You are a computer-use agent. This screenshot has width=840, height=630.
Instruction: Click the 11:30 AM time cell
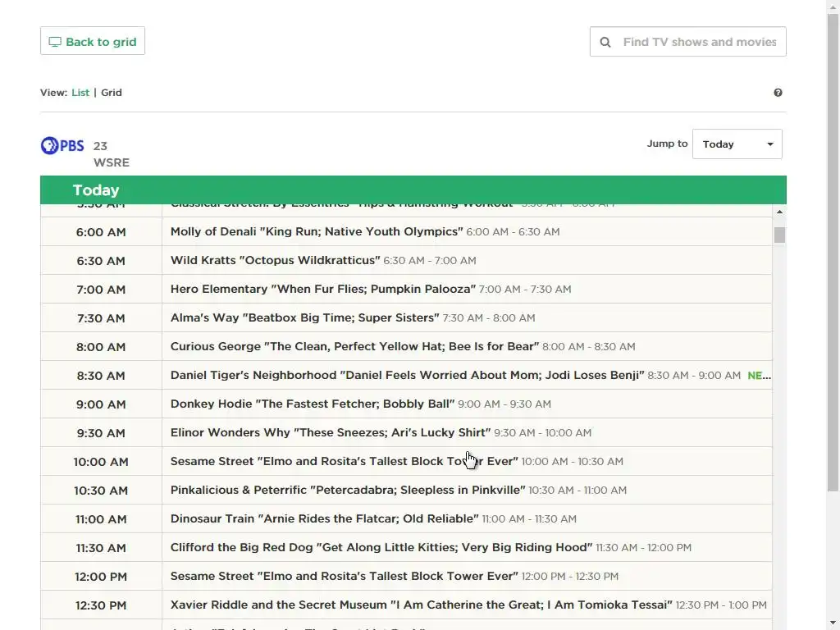point(101,547)
